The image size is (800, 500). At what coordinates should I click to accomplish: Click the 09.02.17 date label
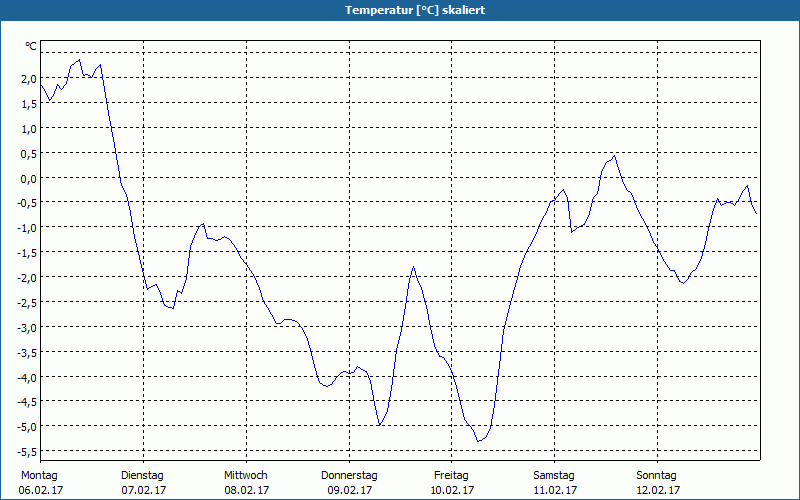[350, 490]
